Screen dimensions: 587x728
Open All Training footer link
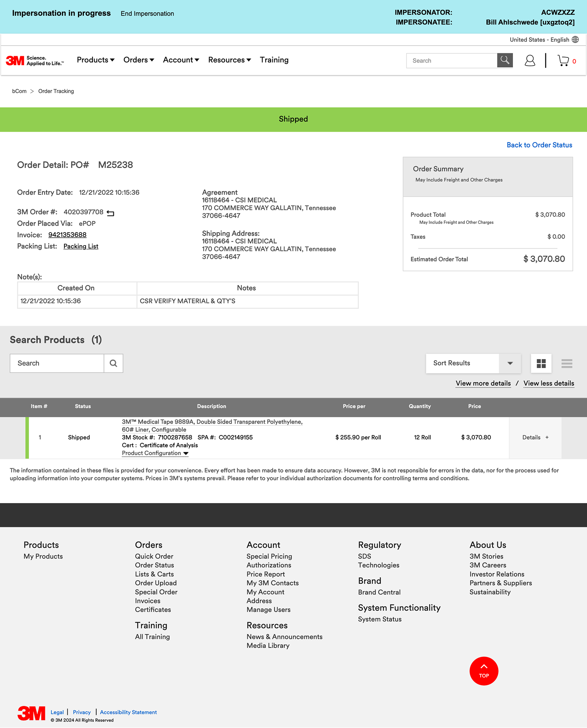pos(152,637)
